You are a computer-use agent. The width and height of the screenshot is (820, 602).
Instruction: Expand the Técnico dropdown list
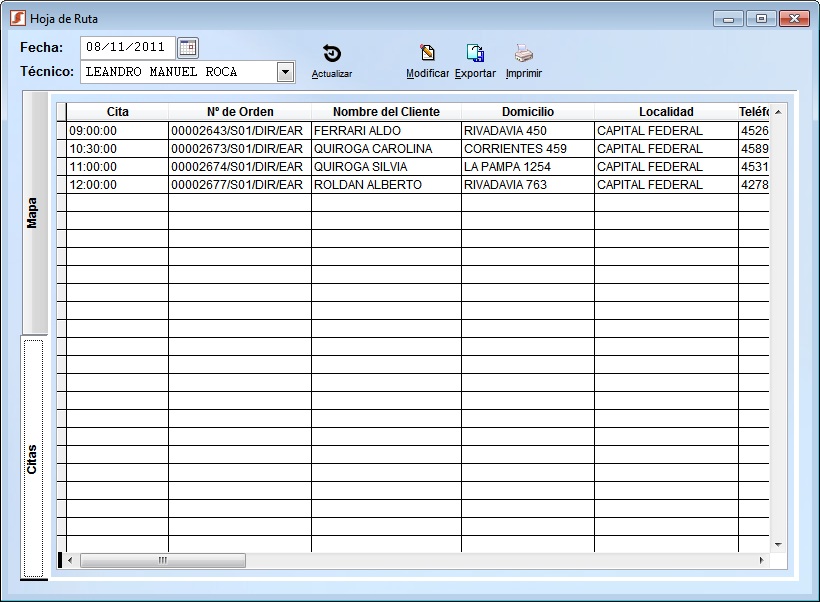pos(285,72)
